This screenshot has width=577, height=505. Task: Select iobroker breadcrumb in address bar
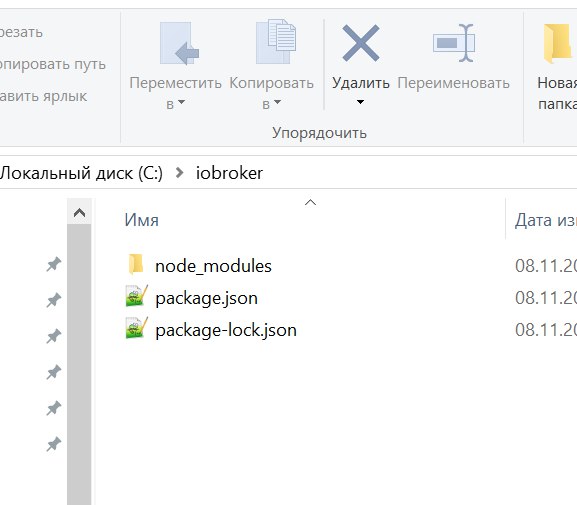click(229, 173)
